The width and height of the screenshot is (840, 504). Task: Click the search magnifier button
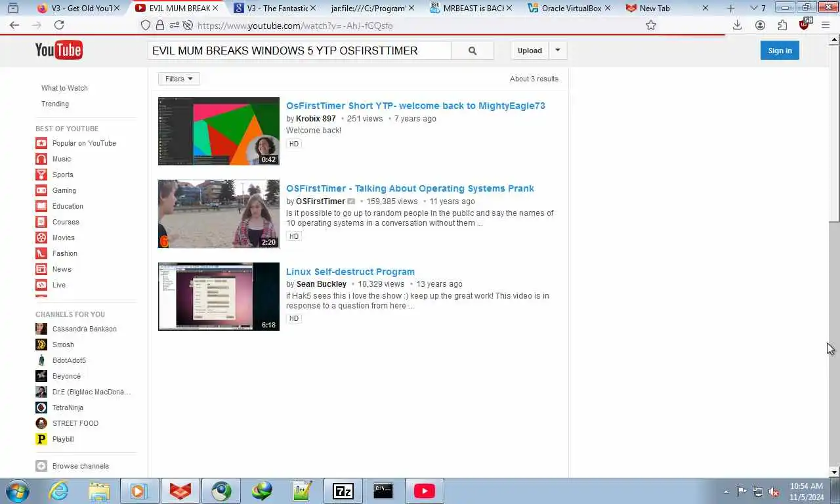tap(472, 51)
